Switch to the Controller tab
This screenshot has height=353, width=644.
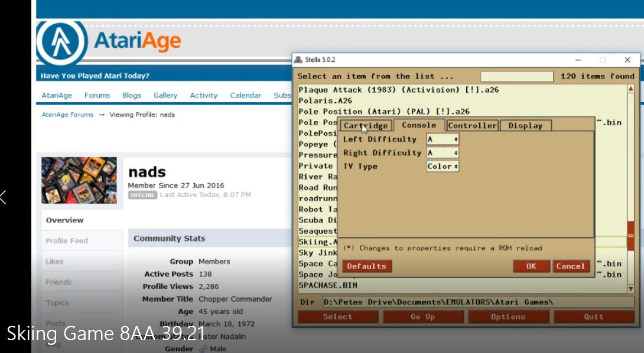click(x=472, y=126)
